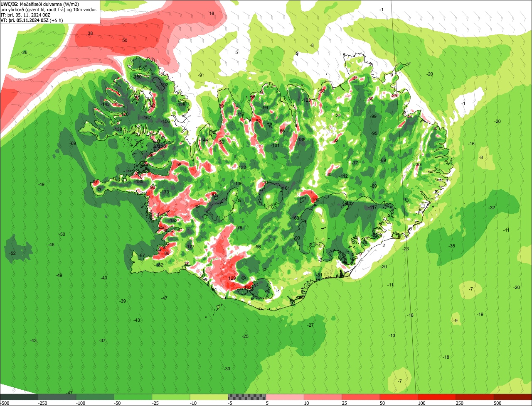The width and height of the screenshot is (532, 406).
Task: Click the map value "-150" in the Westfjords
Action: pyautogui.click(x=137, y=77)
